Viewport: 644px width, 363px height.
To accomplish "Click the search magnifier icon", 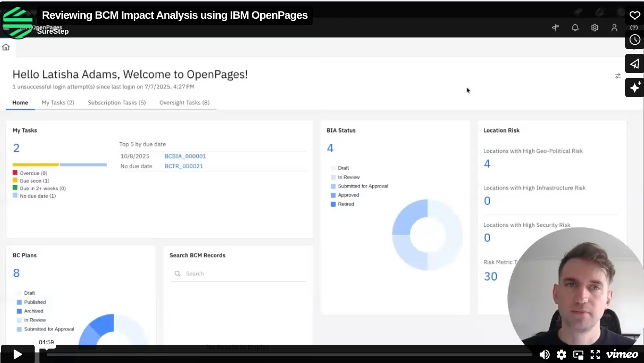I will pos(177,274).
